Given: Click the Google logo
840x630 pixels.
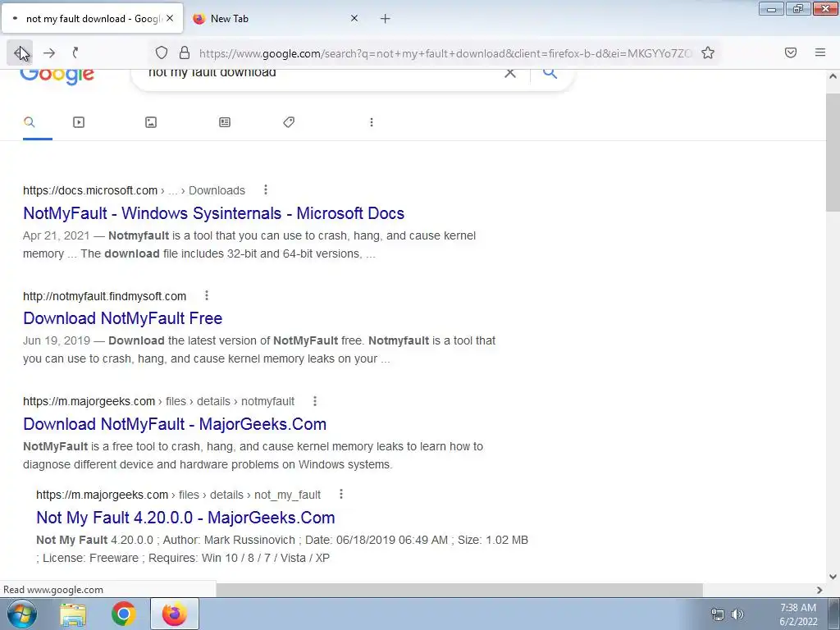Looking at the screenshot, I should click(57, 76).
